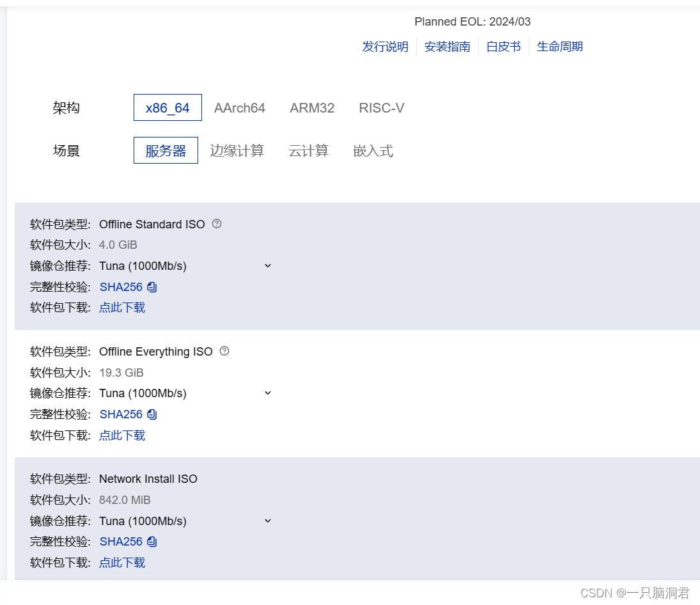
Task: Open the 生命周期 link
Action: click(559, 46)
